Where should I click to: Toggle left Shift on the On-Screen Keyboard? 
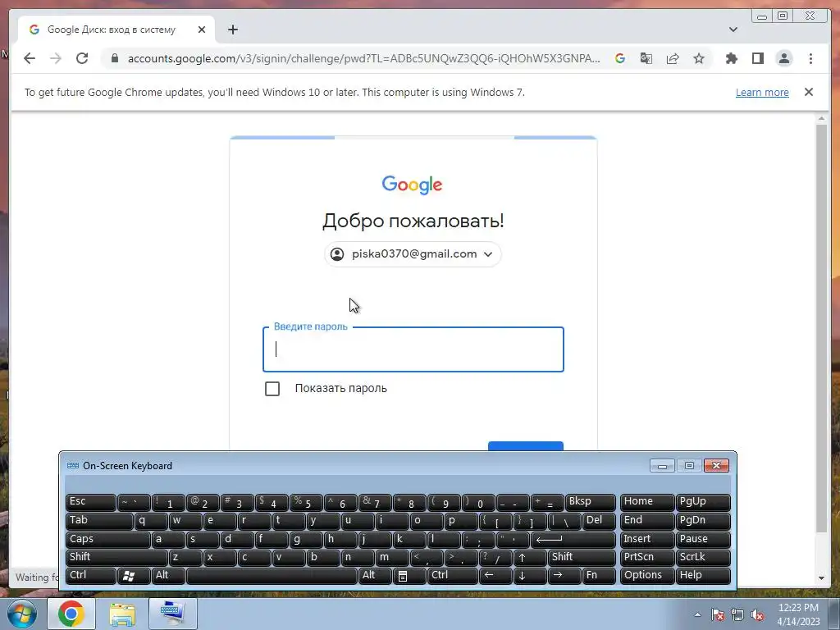[116, 557]
